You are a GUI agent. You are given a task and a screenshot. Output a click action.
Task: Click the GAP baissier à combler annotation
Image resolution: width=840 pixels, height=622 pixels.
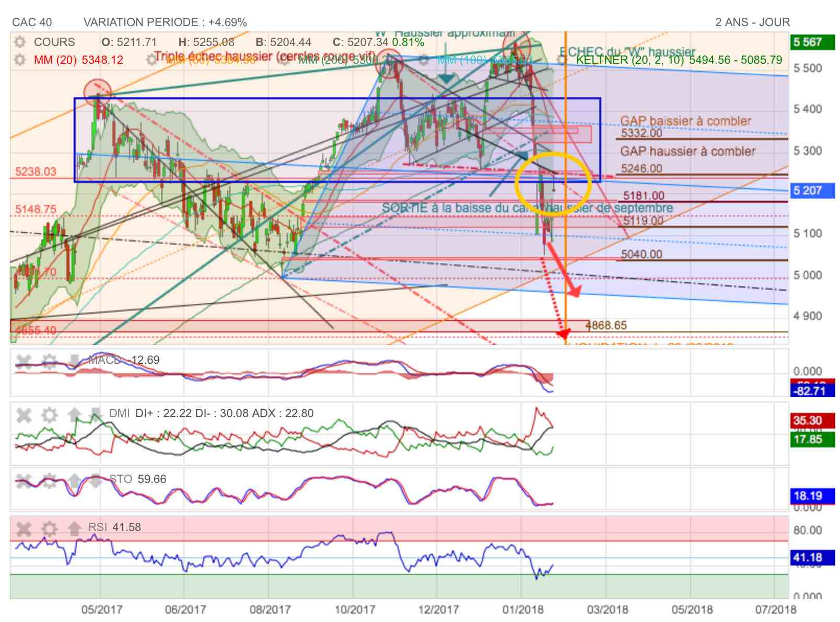point(686,121)
